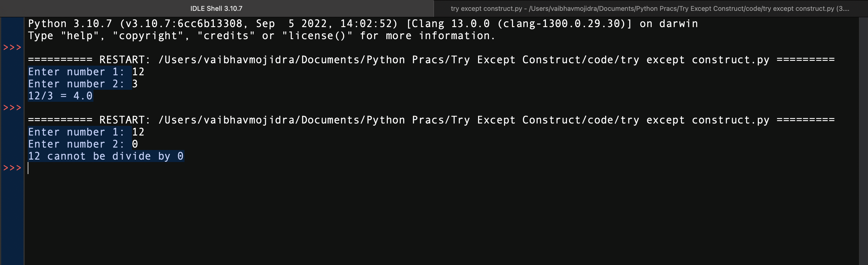Click the first 'Enter number 1: 12' line
This screenshot has height=265, width=868.
click(86, 72)
